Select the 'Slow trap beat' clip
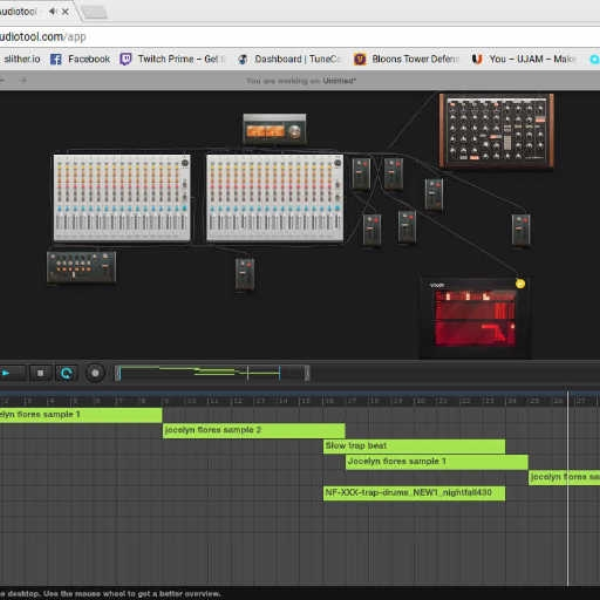The height and width of the screenshot is (600, 600). point(414,446)
